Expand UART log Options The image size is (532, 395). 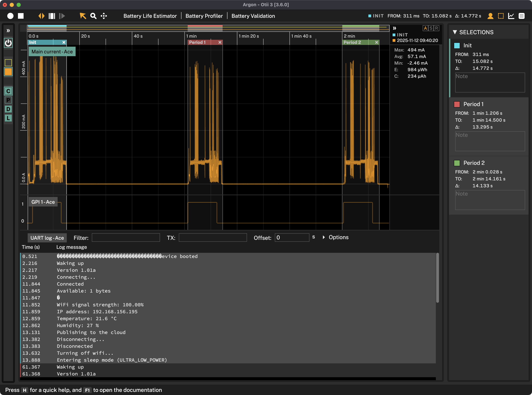pos(336,237)
